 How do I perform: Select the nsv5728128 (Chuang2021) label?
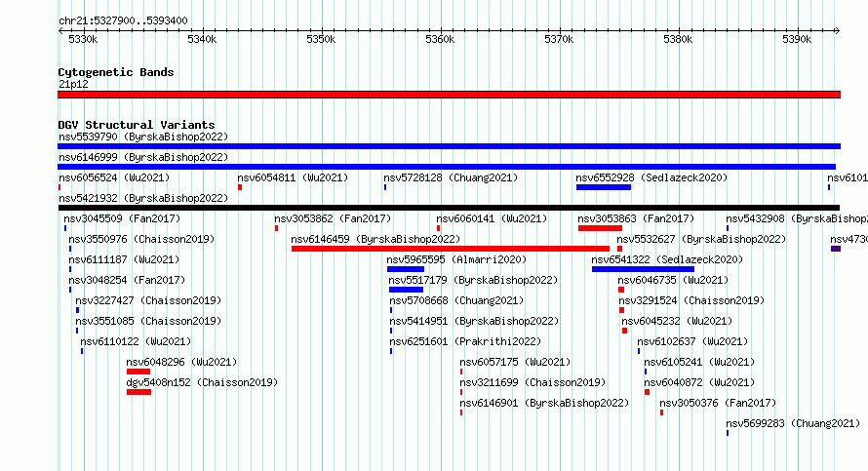pyautogui.click(x=451, y=177)
